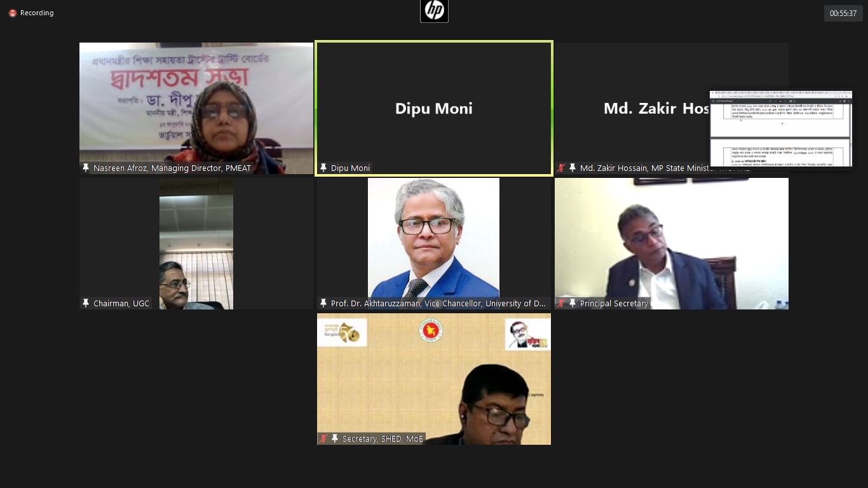Click the red Recording indicator icon
868x488 pixels.
[12, 13]
